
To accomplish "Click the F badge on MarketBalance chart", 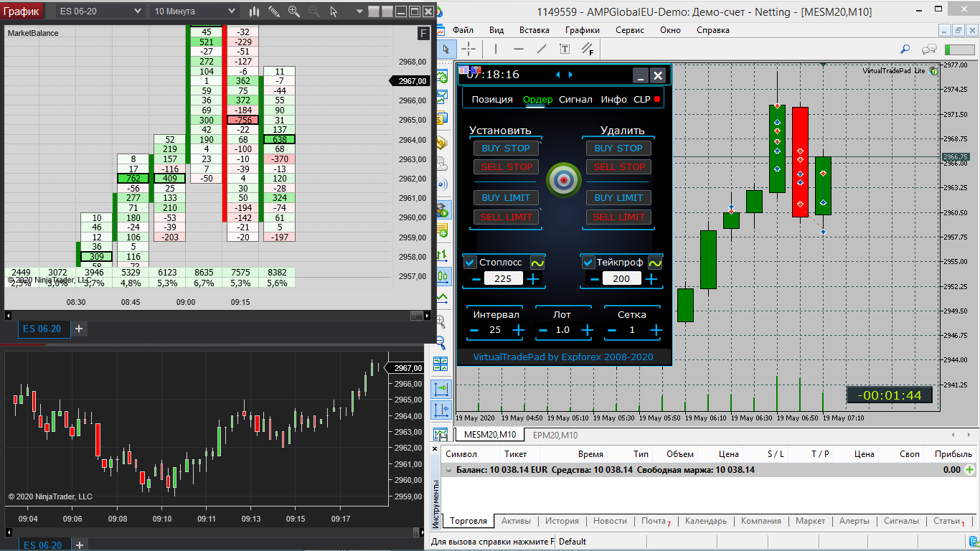I will [x=423, y=33].
